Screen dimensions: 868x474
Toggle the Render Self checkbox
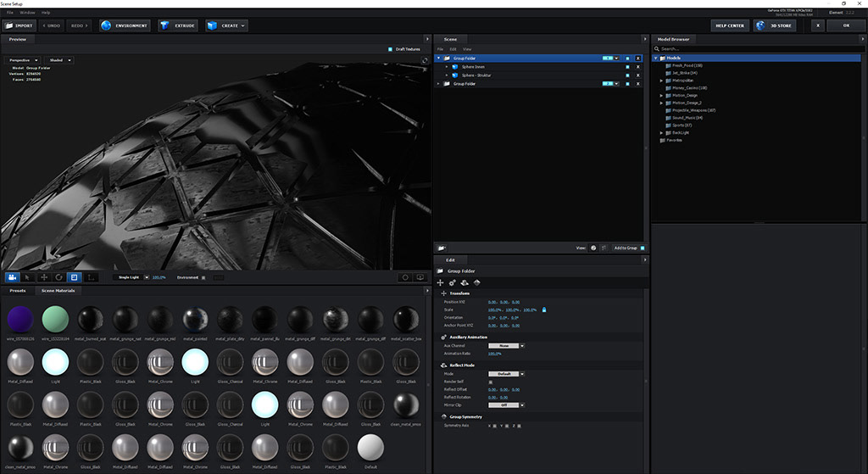pyautogui.click(x=491, y=382)
